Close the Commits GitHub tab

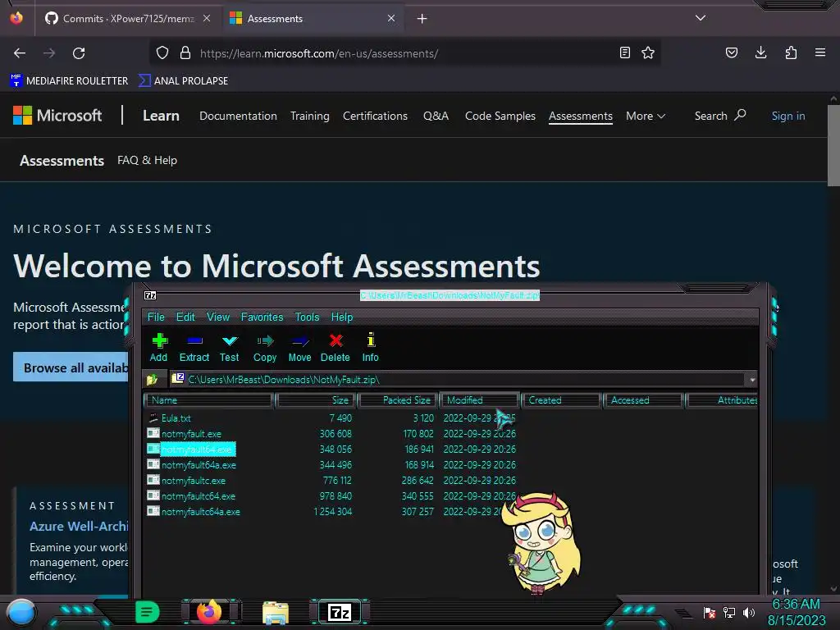tap(207, 18)
